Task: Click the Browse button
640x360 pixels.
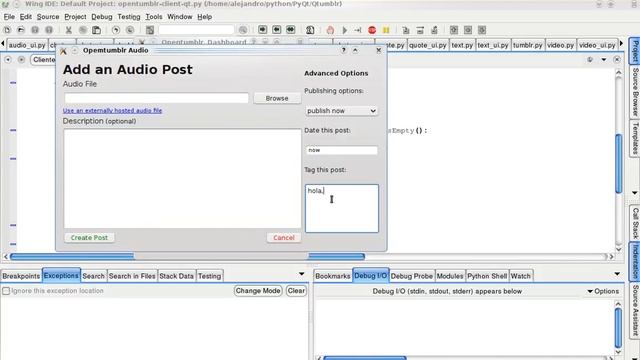Action: (x=277, y=98)
